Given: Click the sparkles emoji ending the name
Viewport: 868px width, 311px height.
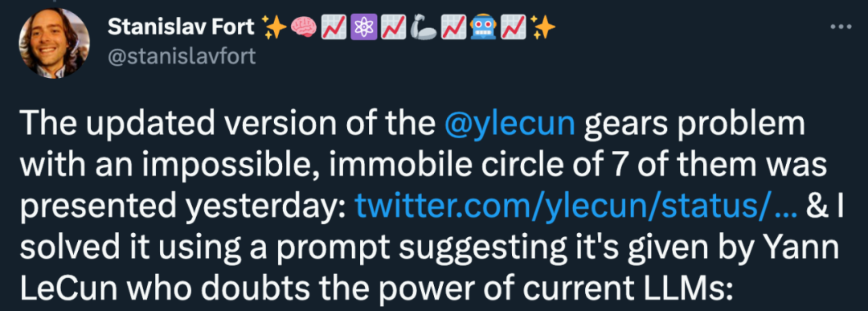Looking at the screenshot, I should click(x=542, y=27).
